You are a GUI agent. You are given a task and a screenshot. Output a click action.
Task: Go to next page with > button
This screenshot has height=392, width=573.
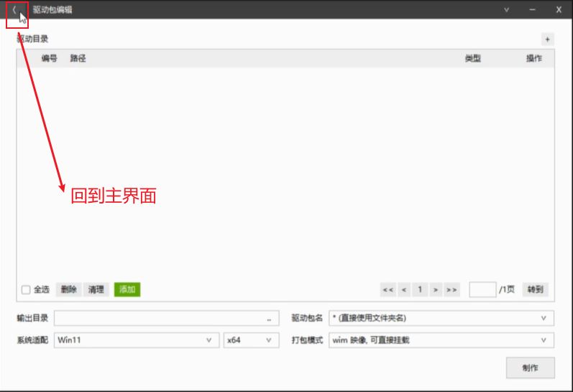436,290
